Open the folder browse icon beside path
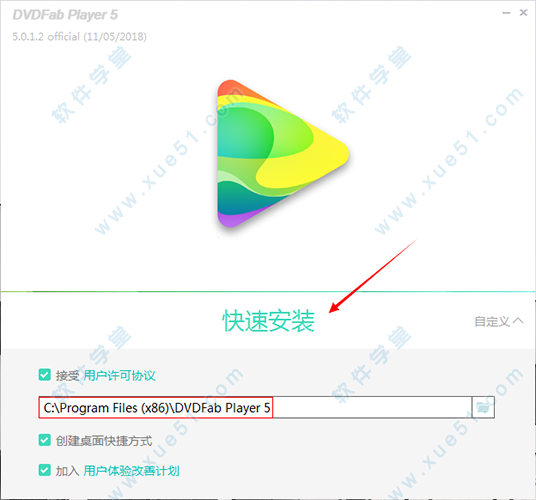Image resolution: width=536 pixels, height=500 pixels. [x=483, y=407]
